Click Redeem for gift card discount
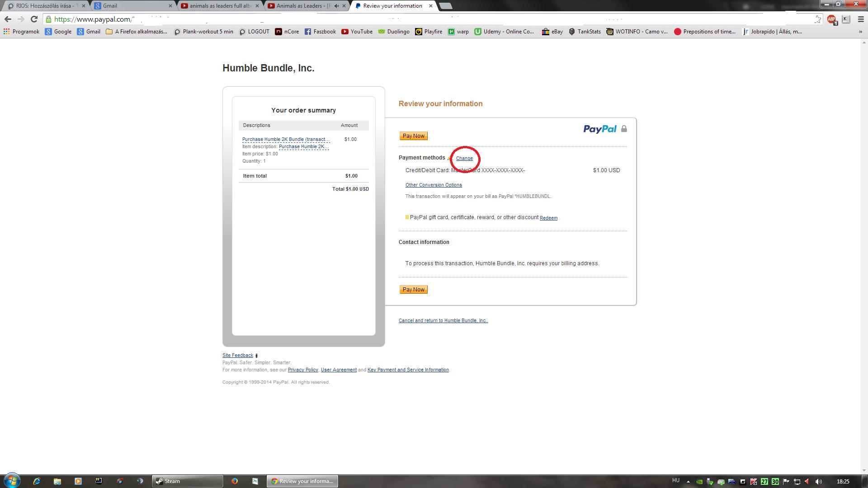The height and width of the screenshot is (488, 868). click(x=548, y=218)
